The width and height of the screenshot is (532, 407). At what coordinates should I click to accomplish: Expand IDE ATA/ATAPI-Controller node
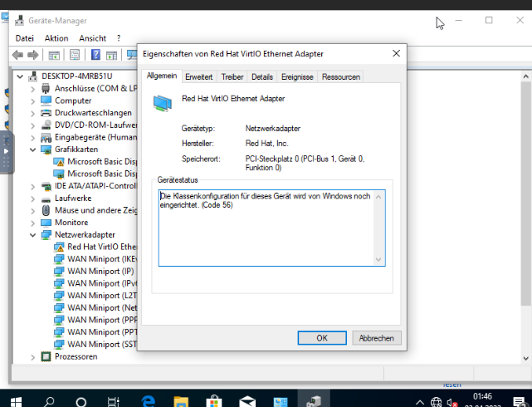point(32,186)
